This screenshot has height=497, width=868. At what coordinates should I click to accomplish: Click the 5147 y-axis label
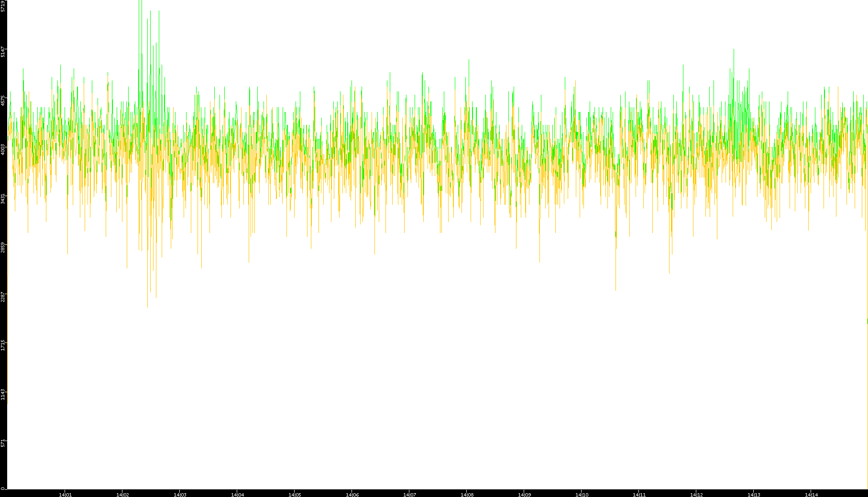[3, 52]
